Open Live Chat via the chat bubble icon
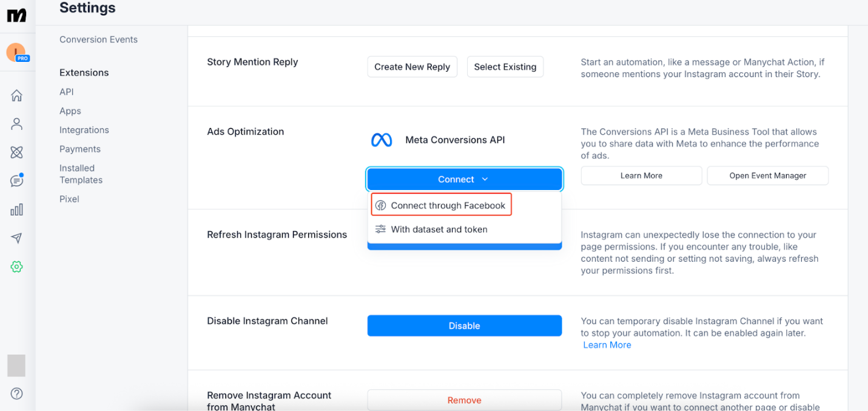 (16, 180)
